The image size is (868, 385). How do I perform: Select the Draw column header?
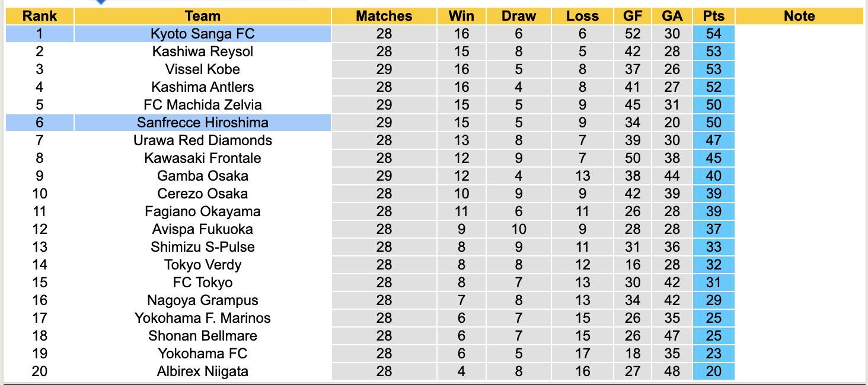(x=519, y=16)
